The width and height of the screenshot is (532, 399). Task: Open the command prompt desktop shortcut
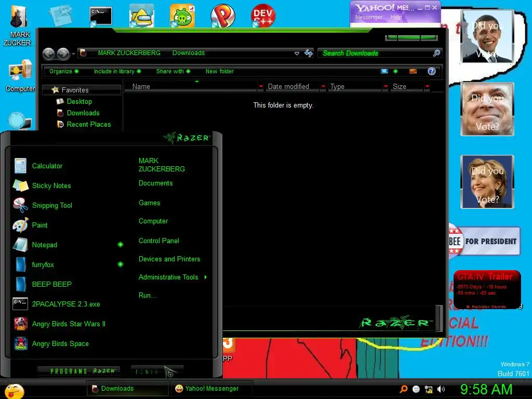[101, 16]
